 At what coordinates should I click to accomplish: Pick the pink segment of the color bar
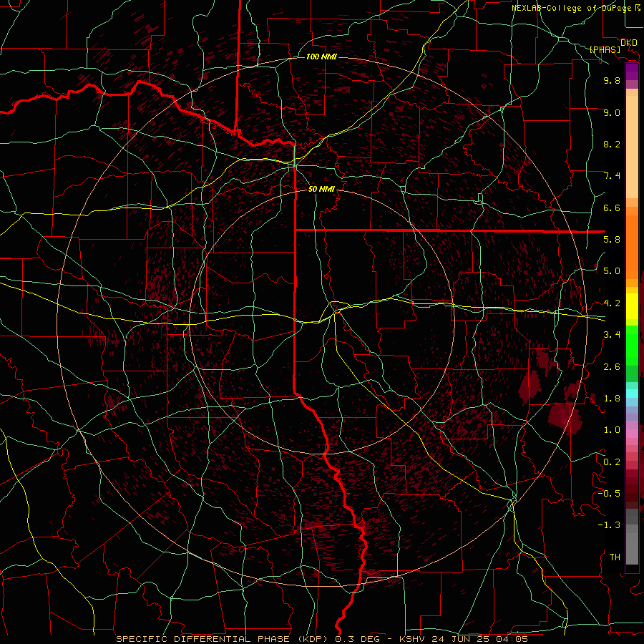pos(632,434)
